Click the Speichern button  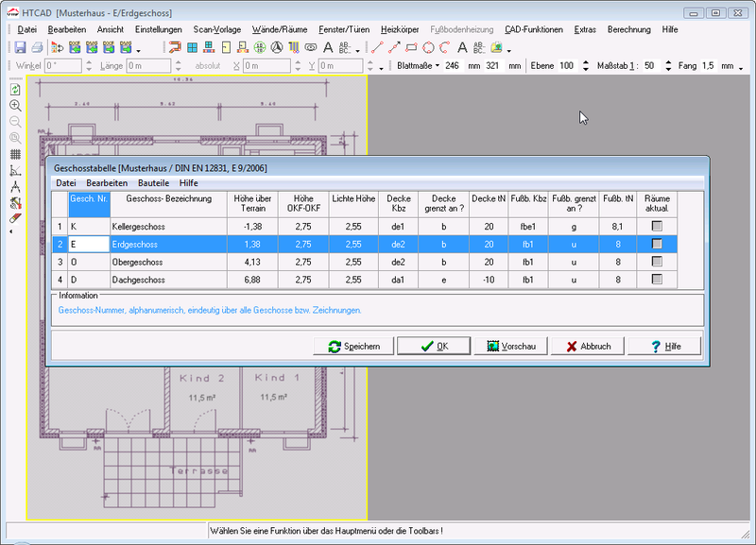pos(353,346)
